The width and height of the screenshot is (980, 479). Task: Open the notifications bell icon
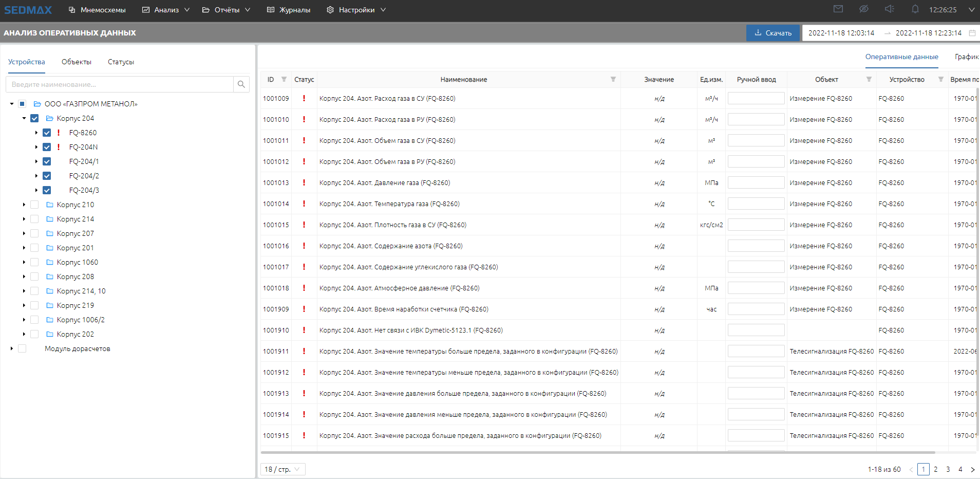coord(915,9)
